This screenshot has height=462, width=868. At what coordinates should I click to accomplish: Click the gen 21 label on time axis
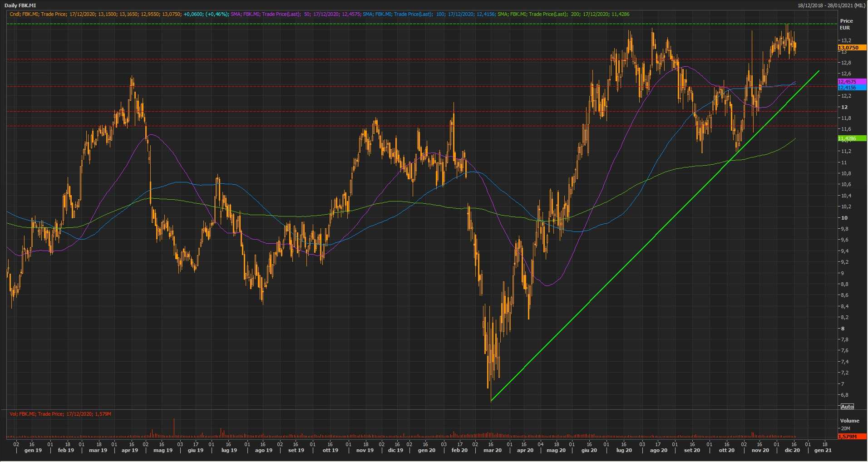pos(823,450)
